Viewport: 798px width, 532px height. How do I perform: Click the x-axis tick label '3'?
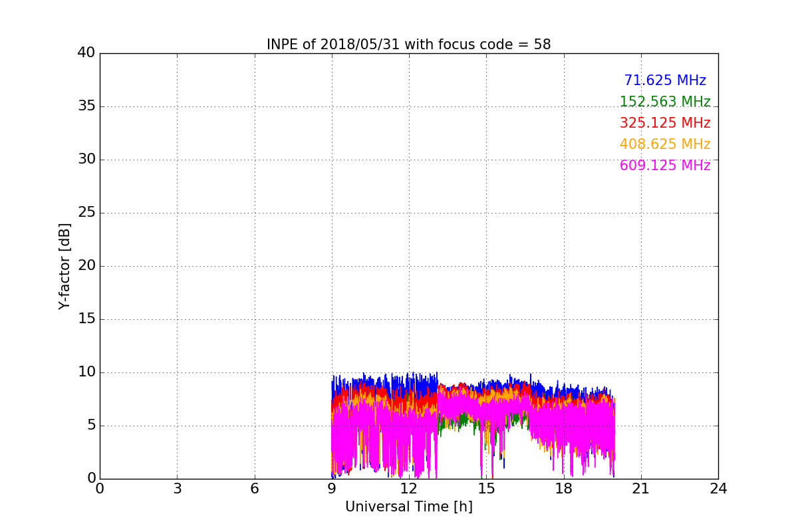(x=177, y=489)
